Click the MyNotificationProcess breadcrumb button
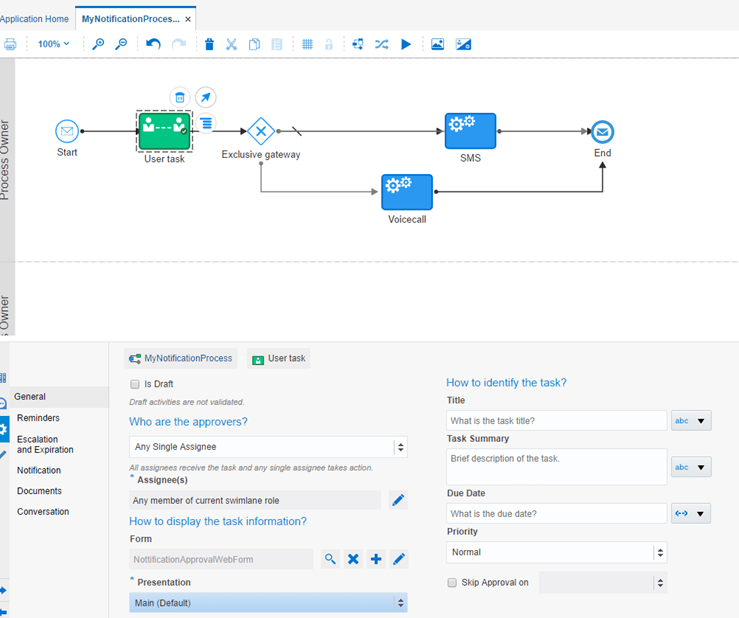The height and width of the screenshot is (618, 739). (x=180, y=358)
